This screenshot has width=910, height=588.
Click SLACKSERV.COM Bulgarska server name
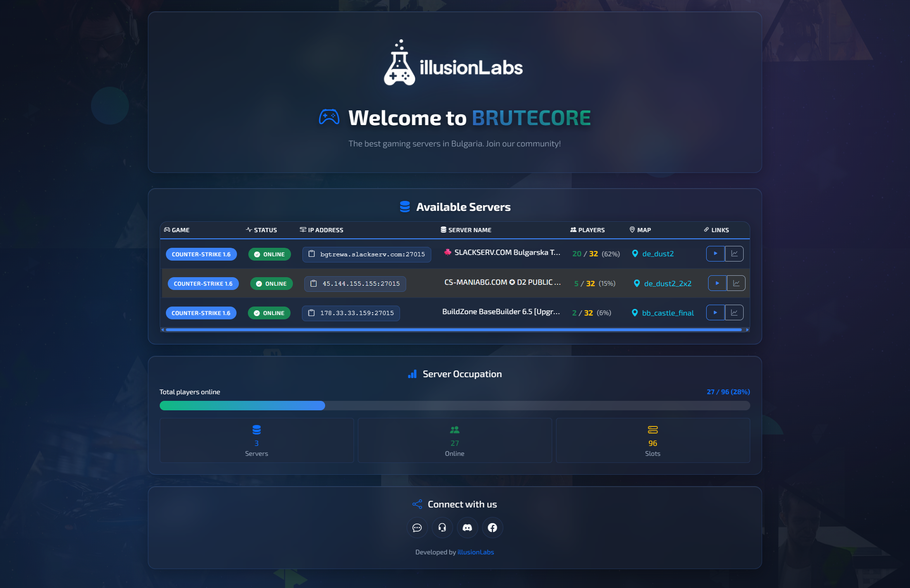[x=502, y=253]
